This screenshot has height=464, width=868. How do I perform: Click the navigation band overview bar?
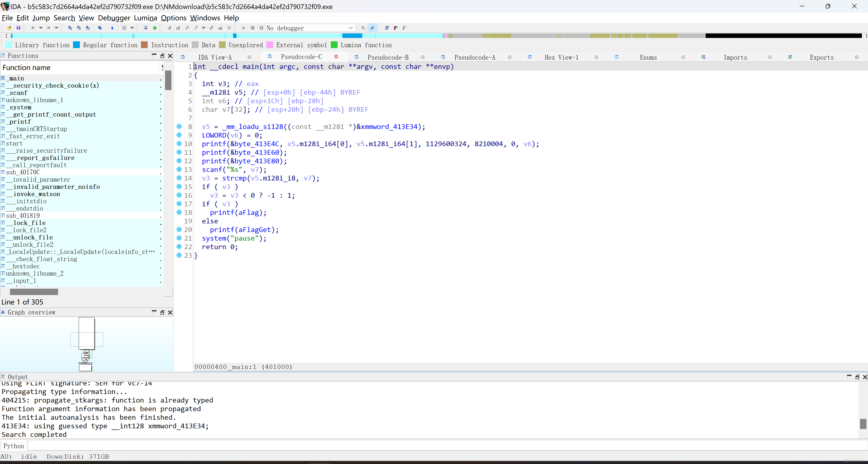(x=404, y=36)
